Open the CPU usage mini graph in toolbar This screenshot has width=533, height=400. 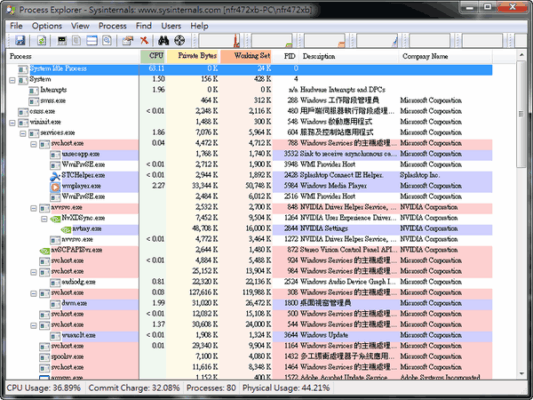(220, 40)
